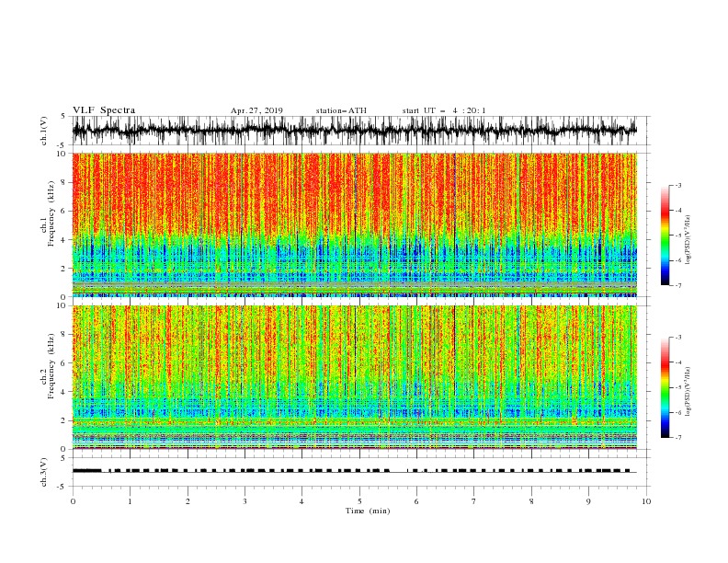Click the ch.1 colorbar "log(PSD)(V²/Hz)" label
This screenshot has height=563, width=728.
point(688,240)
